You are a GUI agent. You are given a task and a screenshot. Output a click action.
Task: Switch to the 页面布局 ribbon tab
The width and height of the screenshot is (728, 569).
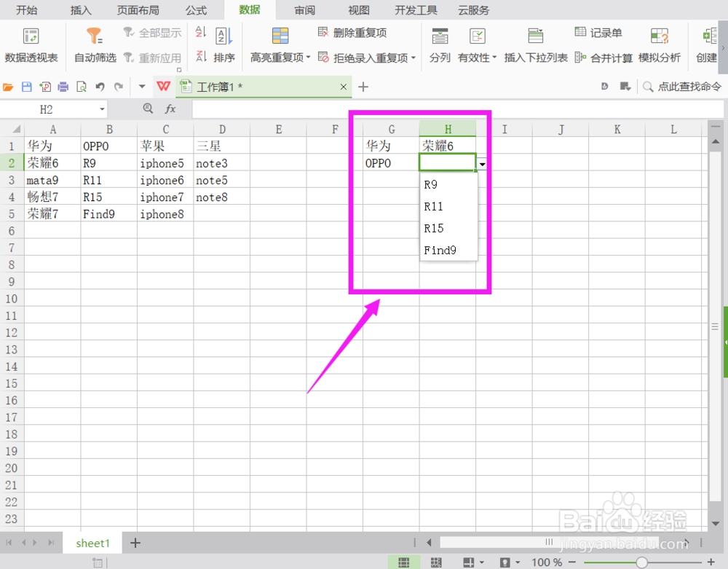pyautogui.click(x=138, y=10)
